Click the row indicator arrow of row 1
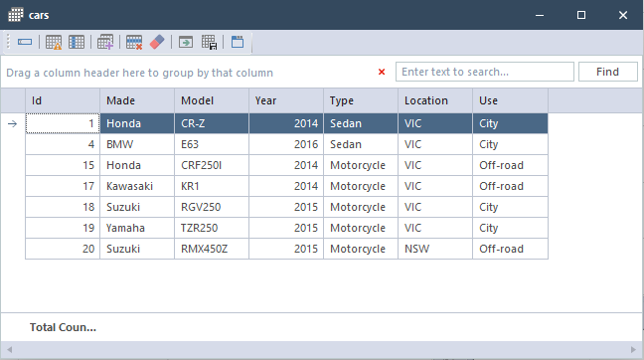Screen dimensions: 644x360 tap(12, 123)
